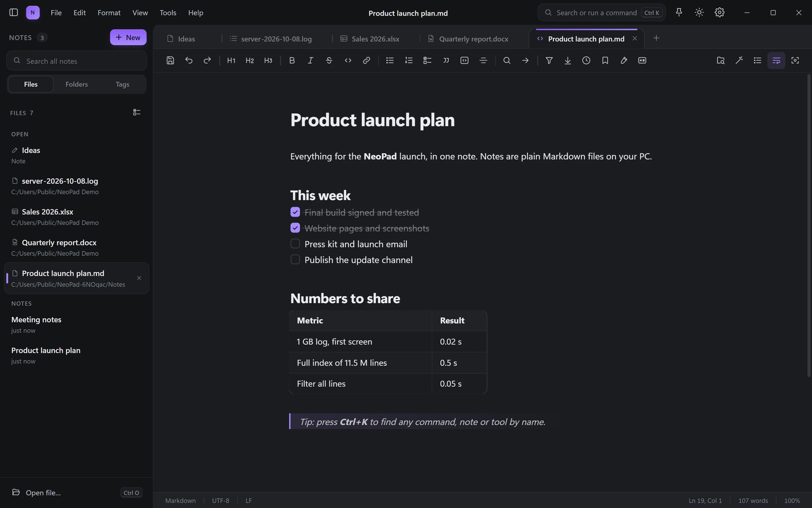Viewport: 812px width, 508px height.
Task: Open find in the editor toolbar
Action: (507, 60)
